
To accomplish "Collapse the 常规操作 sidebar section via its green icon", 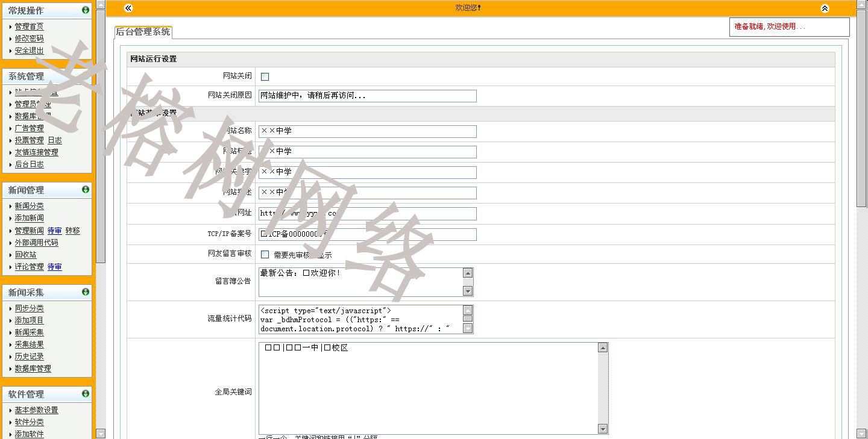I will (x=86, y=10).
